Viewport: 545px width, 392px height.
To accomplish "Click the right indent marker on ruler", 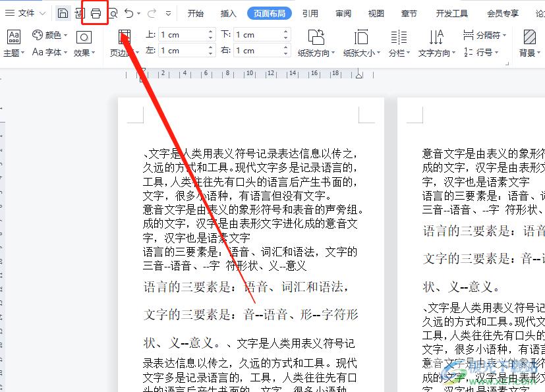I will pyautogui.click(x=359, y=74).
